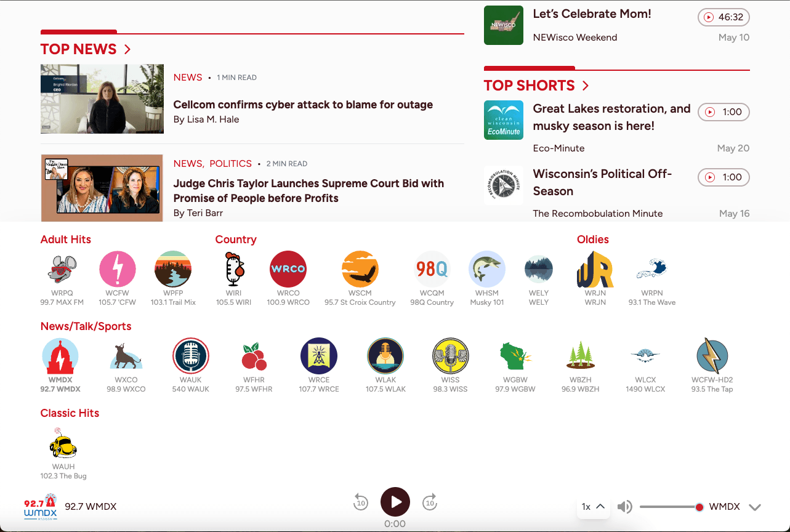Choose the WRCE 107.7 tower icon

click(319, 356)
